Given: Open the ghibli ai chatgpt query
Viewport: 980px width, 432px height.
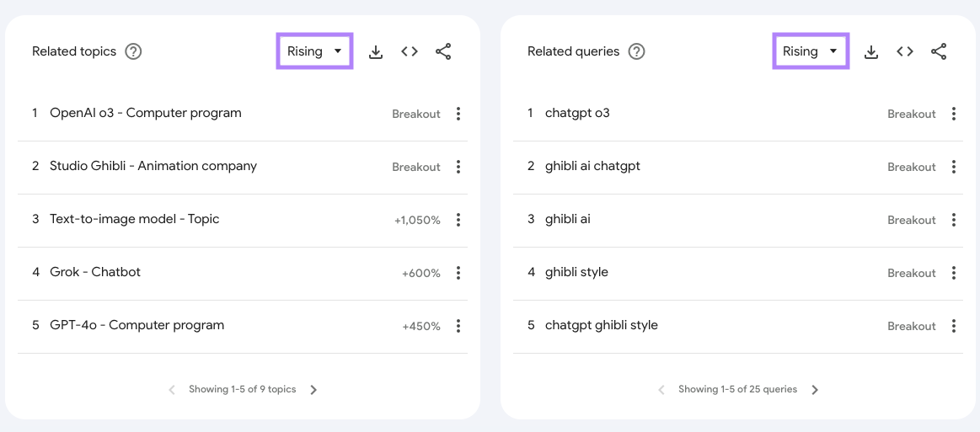Looking at the screenshot, I should 592,166.
